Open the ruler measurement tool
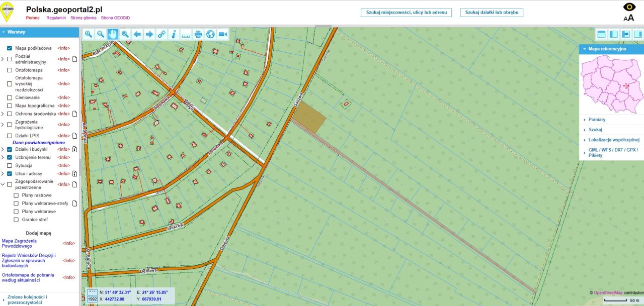This screenshot has height=306, width=644. [186, 34]
